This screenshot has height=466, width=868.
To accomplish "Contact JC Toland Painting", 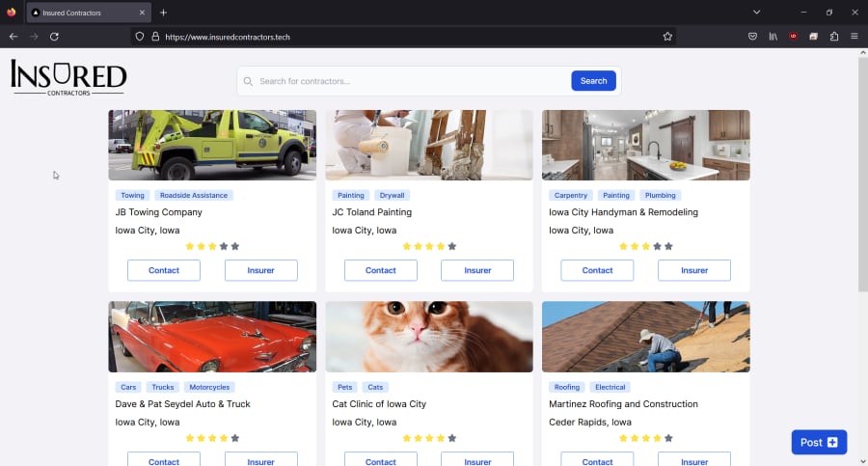I will point(381,270).
